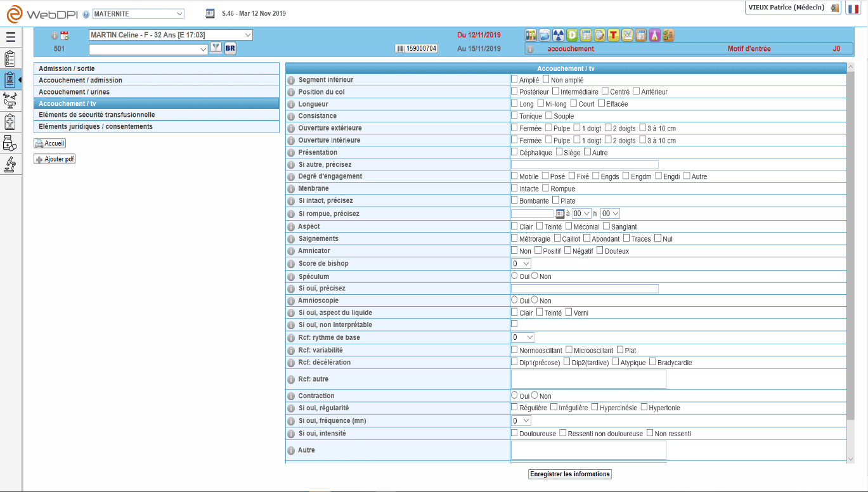Click the Ajouter pdf button
Viewport: 868px width, 492px height.
point(55,159)
